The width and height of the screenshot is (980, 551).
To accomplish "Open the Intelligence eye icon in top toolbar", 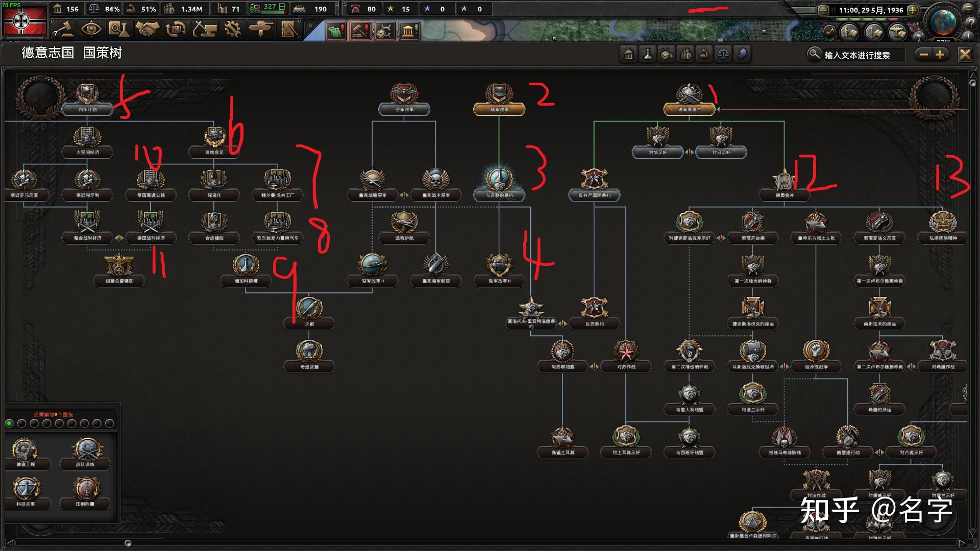I will (91, 29).
